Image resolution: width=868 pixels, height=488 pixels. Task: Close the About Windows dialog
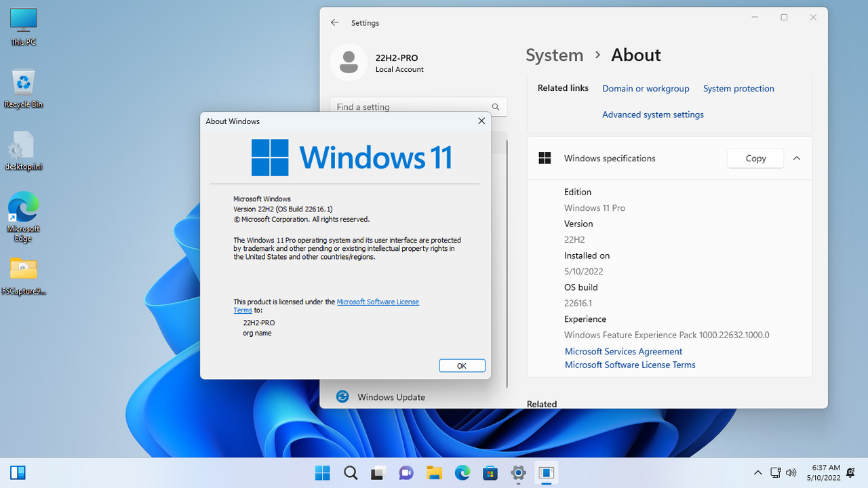click(481, 121)
